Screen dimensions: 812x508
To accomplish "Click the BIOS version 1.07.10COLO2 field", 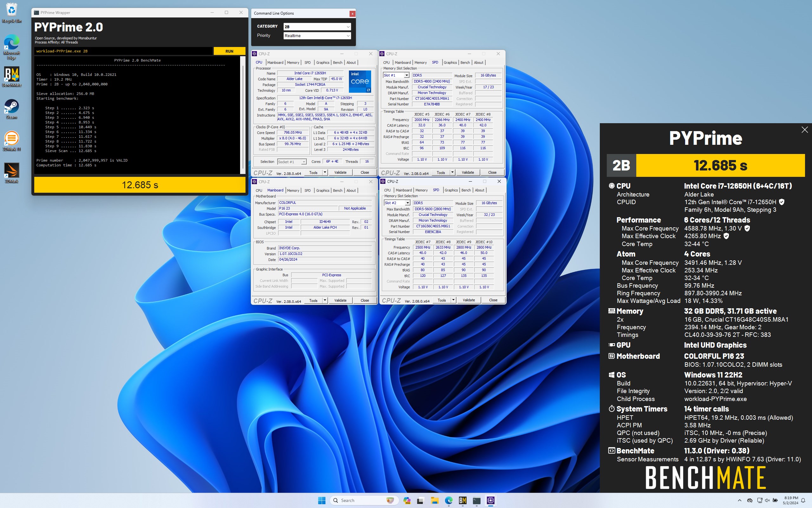I will point(325,254).
